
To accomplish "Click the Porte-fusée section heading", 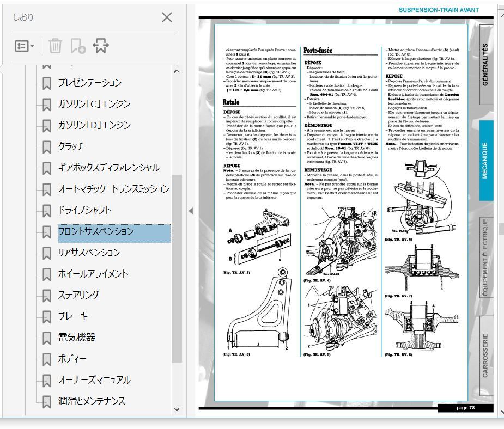I will point(318,51).
